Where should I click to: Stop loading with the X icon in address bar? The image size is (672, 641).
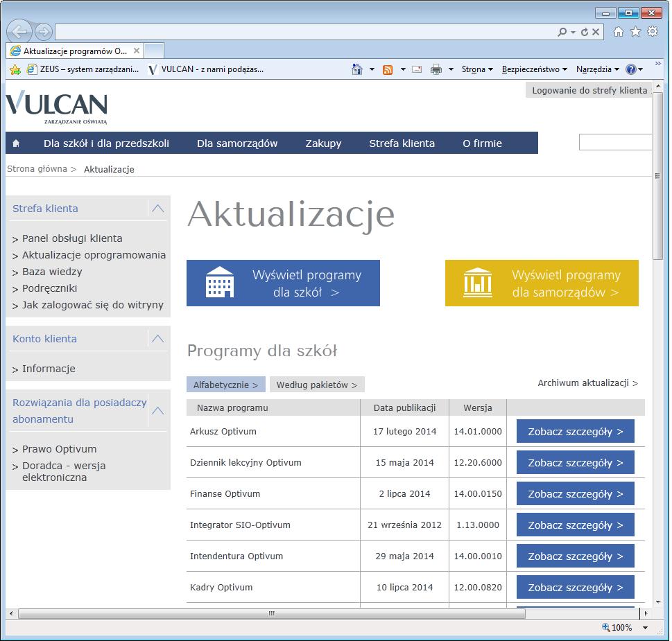(x=595, y=32)
